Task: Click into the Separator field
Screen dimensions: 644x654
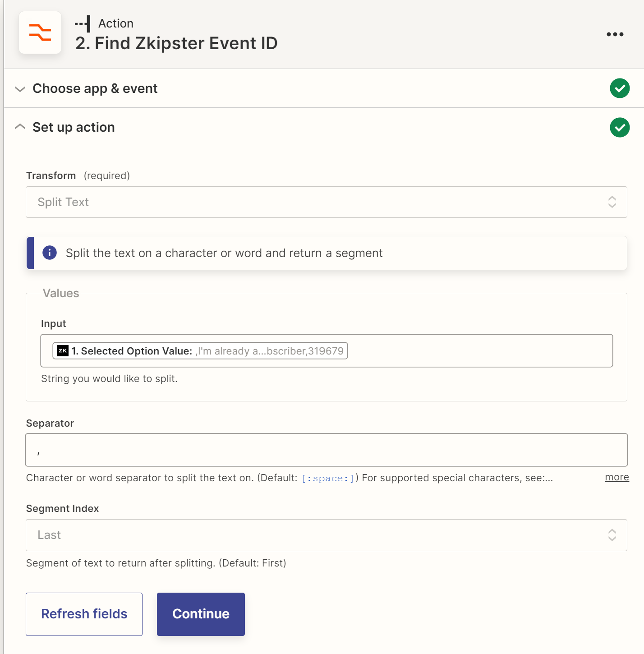Action: click(x=327, y=450)
